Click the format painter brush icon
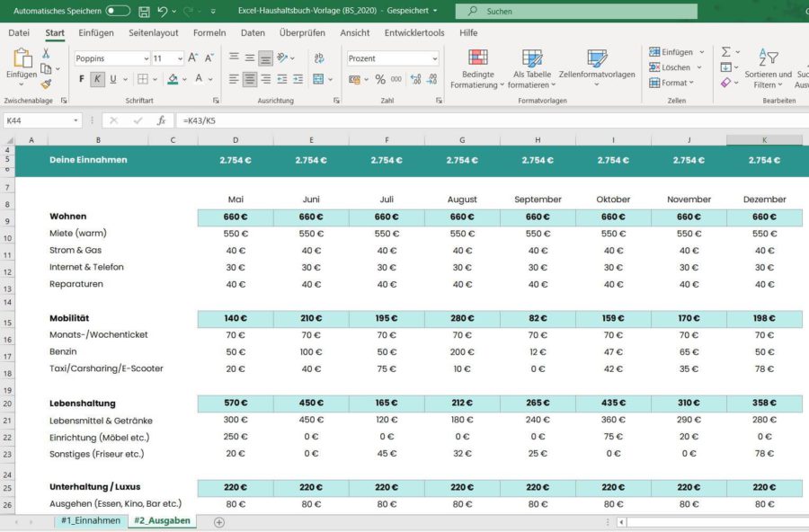Image resolution: width=809 pixels, height=532 pixels. [46, 84]
